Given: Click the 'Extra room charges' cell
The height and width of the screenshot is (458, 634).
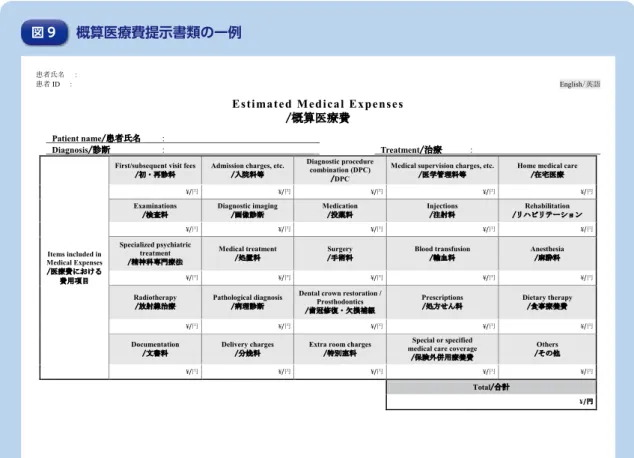Looking at the screenshot, I should point(340,349).
